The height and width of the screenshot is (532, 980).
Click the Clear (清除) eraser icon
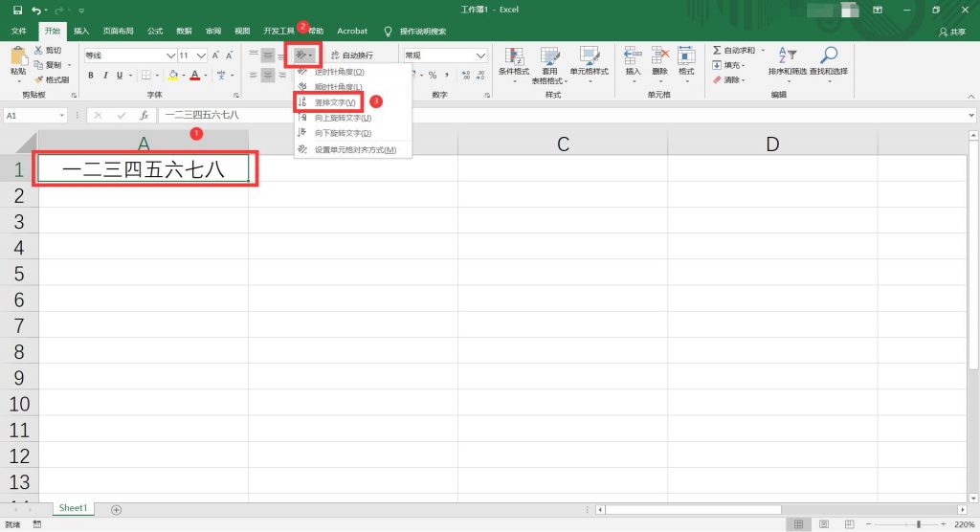(717, 80)
